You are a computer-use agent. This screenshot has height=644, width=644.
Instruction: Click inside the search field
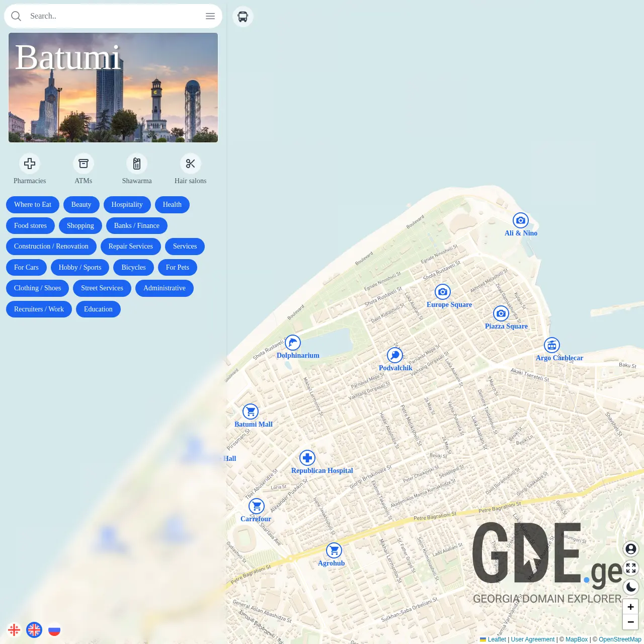(101, 16)
